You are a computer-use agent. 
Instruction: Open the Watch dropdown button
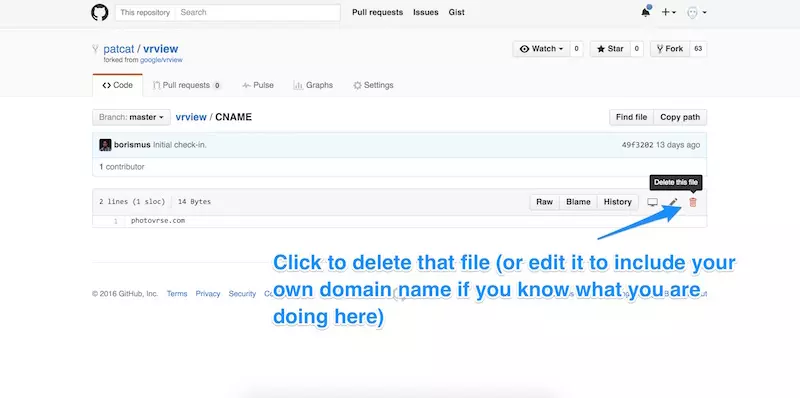541,49
